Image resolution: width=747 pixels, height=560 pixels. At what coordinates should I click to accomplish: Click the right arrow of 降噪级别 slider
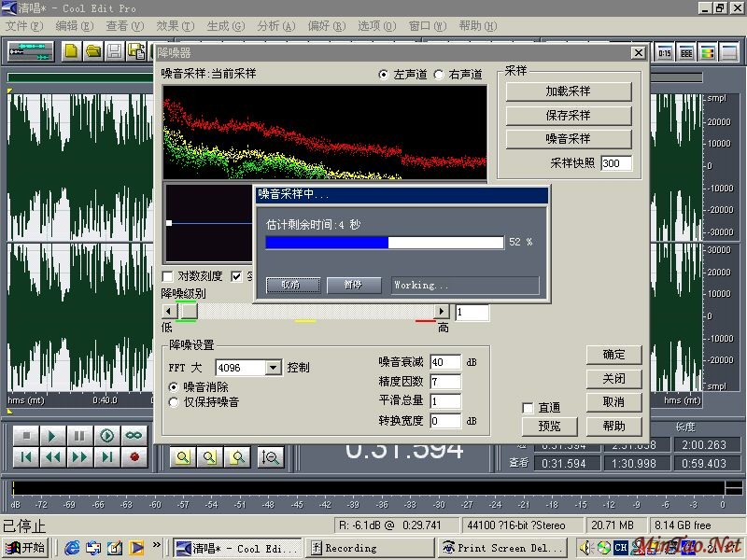point(442,311)
